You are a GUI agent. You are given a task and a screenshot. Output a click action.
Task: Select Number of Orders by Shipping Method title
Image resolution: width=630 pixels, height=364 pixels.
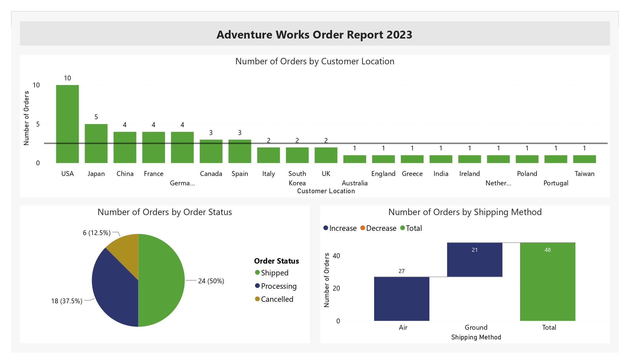(465, 212)
